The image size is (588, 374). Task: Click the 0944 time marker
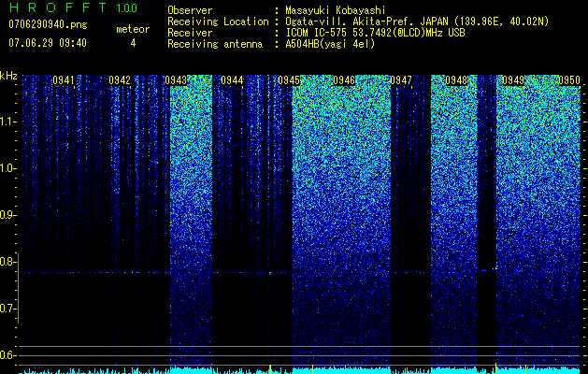click(232, 80)
